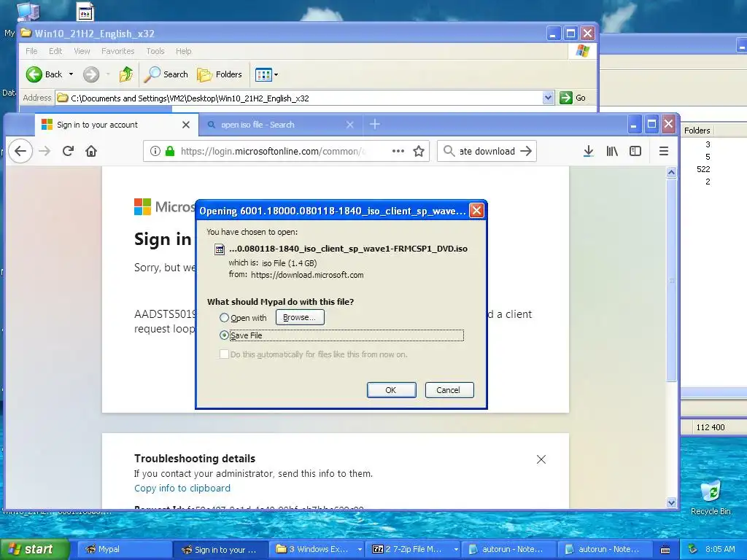Confirm the download dialog with OK
Screen dimensions: 747x560
[x=391, y=390]
